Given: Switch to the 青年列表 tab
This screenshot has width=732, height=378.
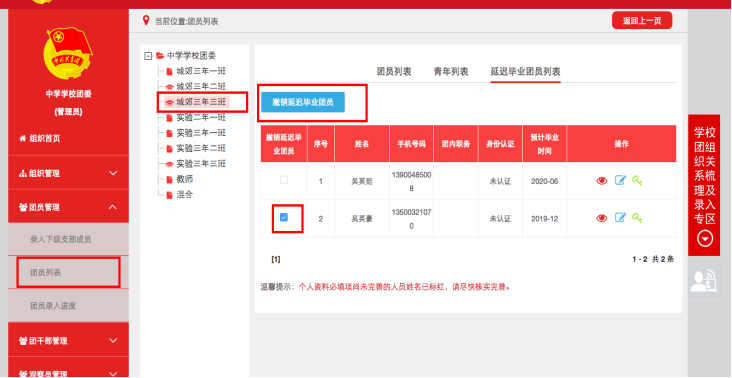Looking at the screenshot, I should [451, 72].
